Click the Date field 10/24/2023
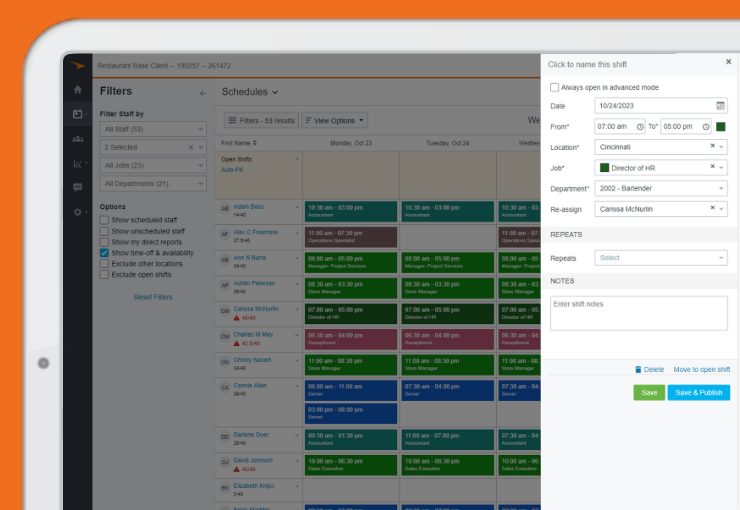Image resolution: width=740 pixels, height=510 pixels. pos(661,106)
